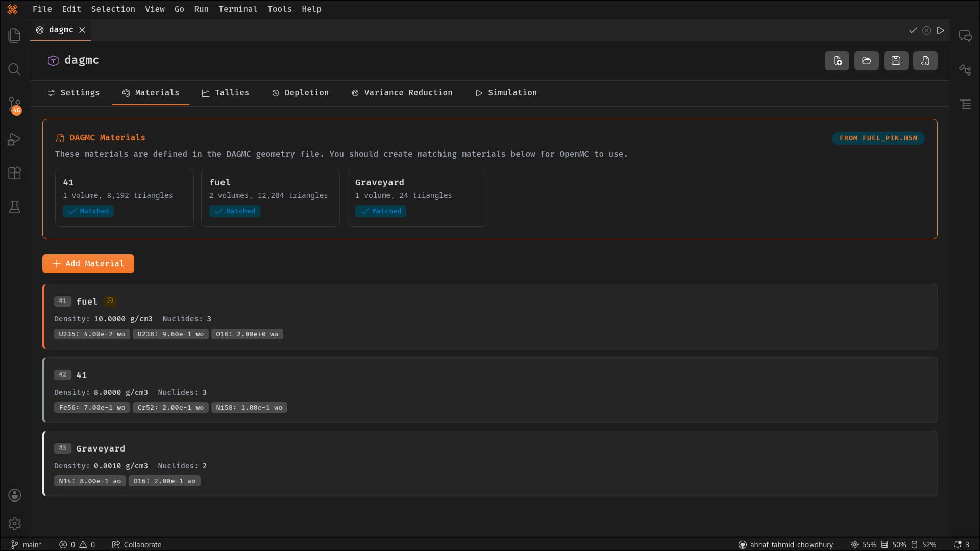Click the validate checkmark icon

pyautogui.click(x=913, y=30)
